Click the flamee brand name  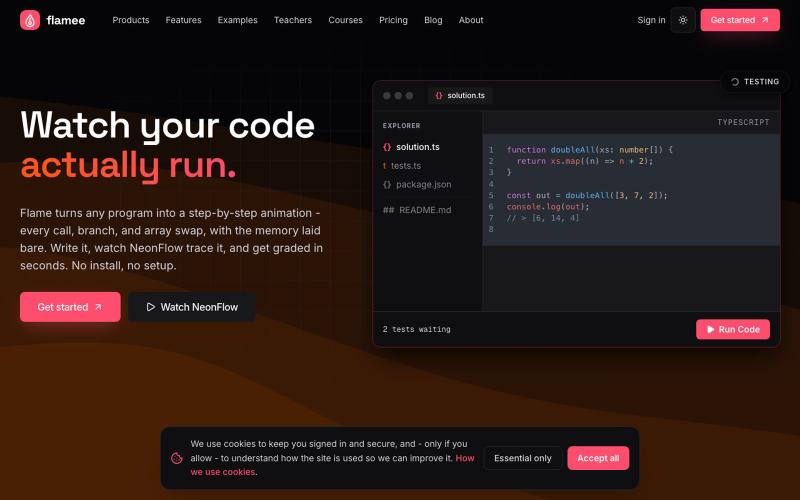(66, 20)
